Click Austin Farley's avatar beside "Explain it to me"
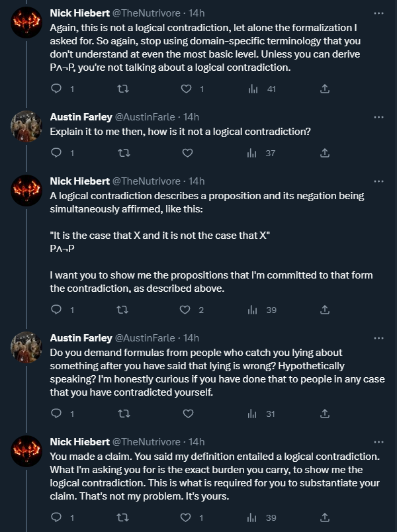The width and height of the screenshot is (397, 532). tap(28, 126)
